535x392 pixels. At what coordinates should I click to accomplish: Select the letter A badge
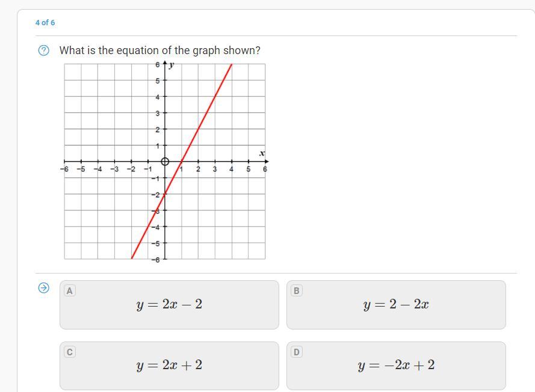click(70, 291)
